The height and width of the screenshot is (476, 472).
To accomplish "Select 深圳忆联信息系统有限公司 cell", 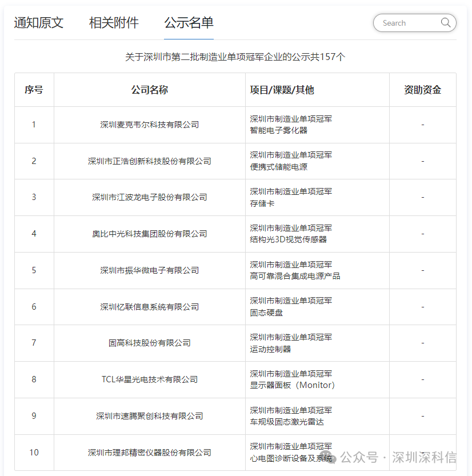I will pos(149,307).
